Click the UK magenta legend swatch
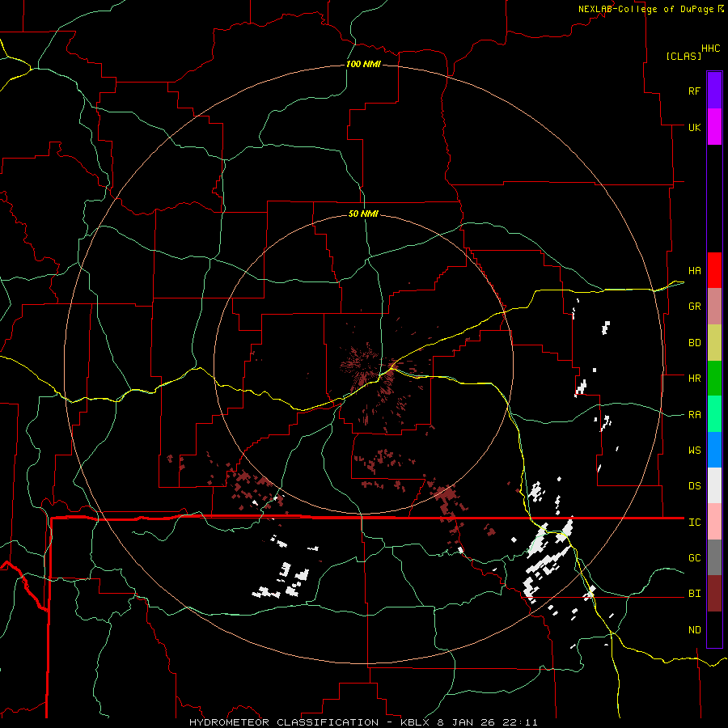 coord(714,127)
